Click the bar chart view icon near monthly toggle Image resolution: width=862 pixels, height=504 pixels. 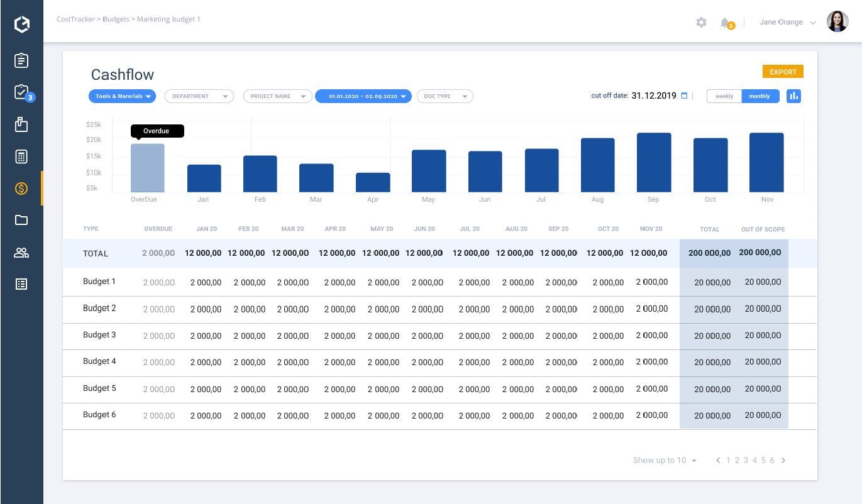pos(793,96)
